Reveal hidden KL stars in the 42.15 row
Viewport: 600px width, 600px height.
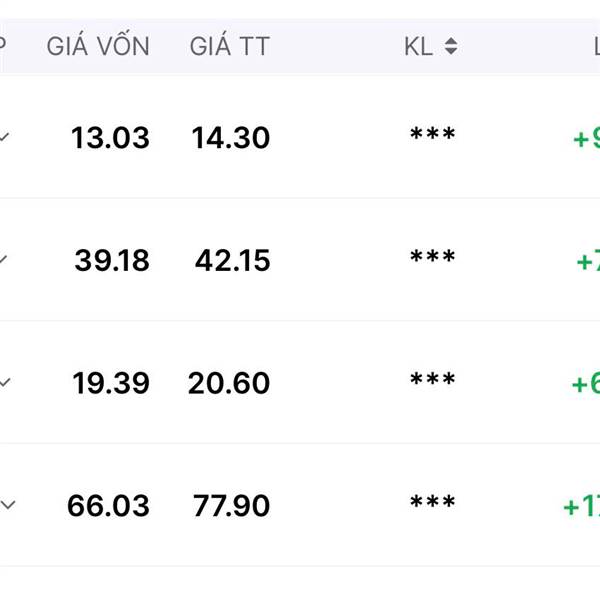point(432,258)
